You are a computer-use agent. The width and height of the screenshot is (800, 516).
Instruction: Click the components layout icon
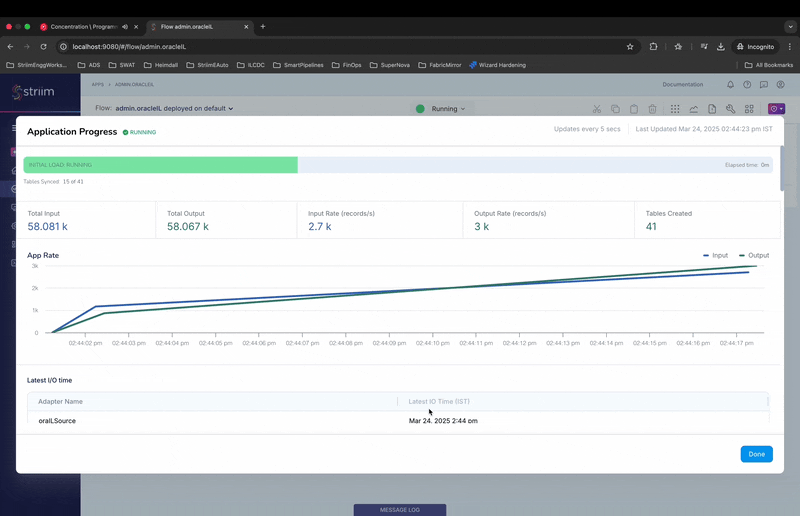pos(749,109)
